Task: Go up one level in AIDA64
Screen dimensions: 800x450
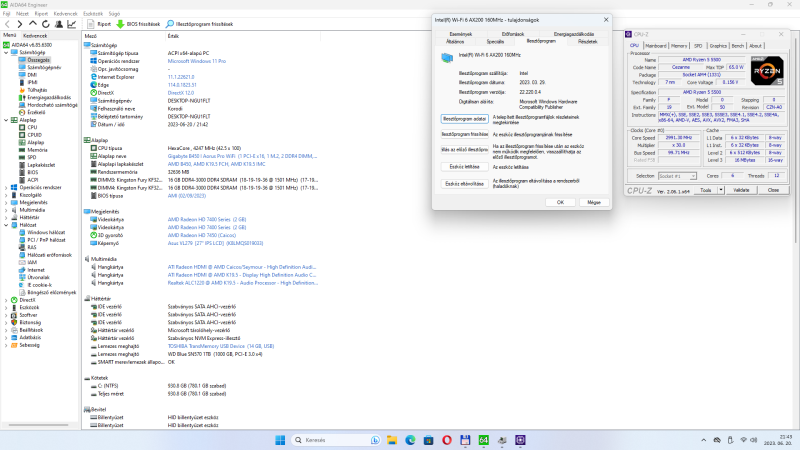Action: [33, 24]
